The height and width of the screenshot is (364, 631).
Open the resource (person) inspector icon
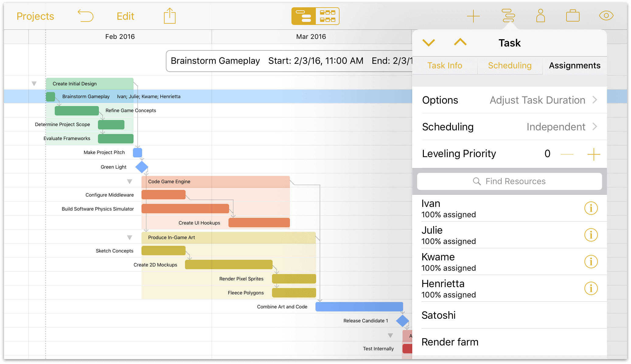coord(541,16)
